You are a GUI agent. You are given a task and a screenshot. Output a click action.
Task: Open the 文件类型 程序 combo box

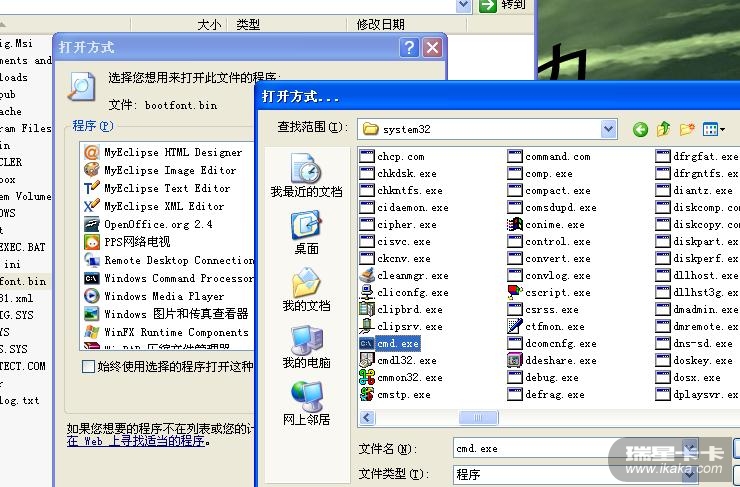point(576,474)
